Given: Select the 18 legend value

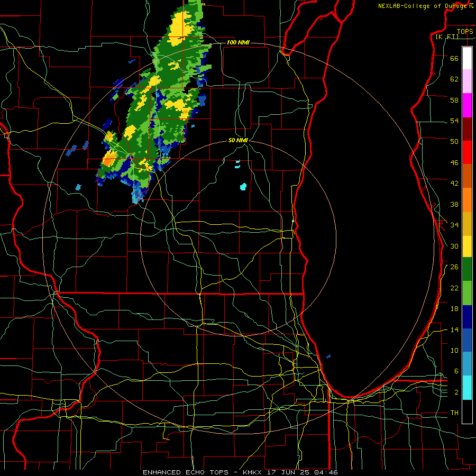Looking at the screenshot, I should tap(454, 309).
